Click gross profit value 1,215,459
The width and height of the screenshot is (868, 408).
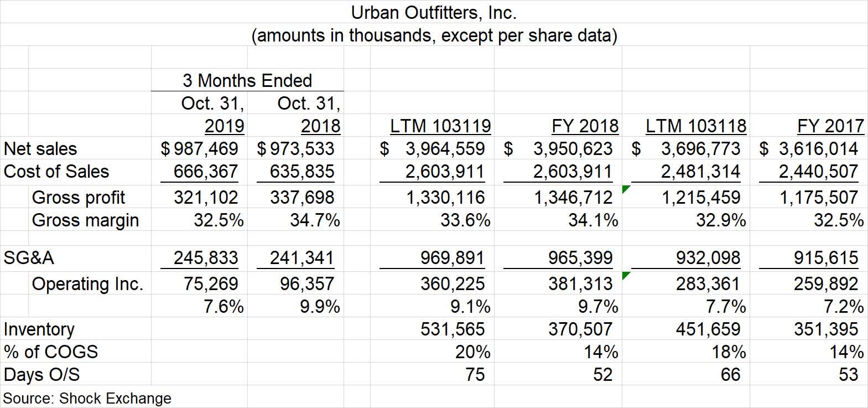pyautogui.click(x=701, y=198)
